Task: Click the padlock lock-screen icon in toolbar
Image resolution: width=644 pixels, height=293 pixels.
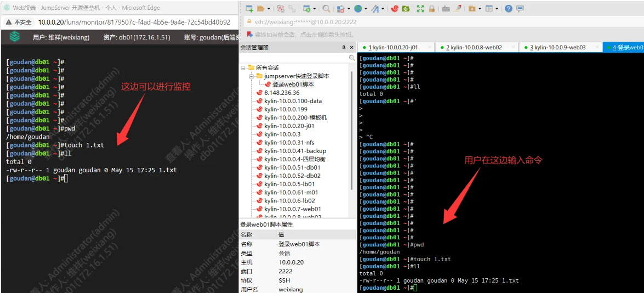Action: (432, 9)
